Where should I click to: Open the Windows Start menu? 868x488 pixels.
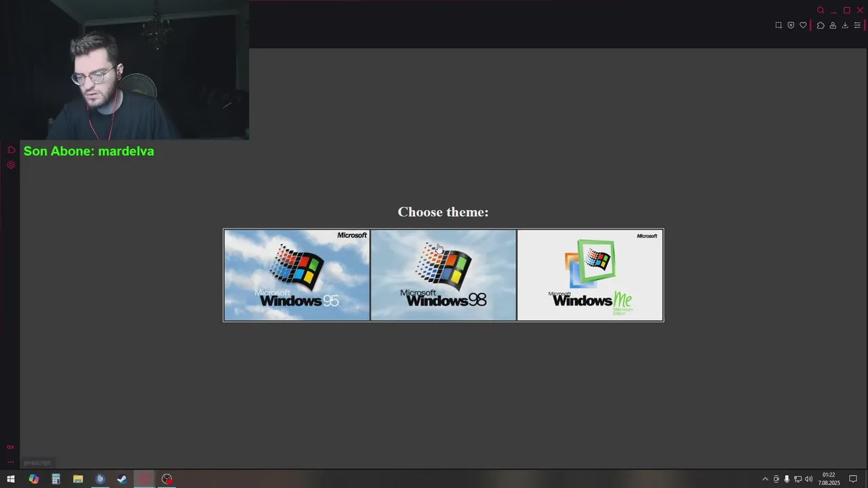coord(11,479)
